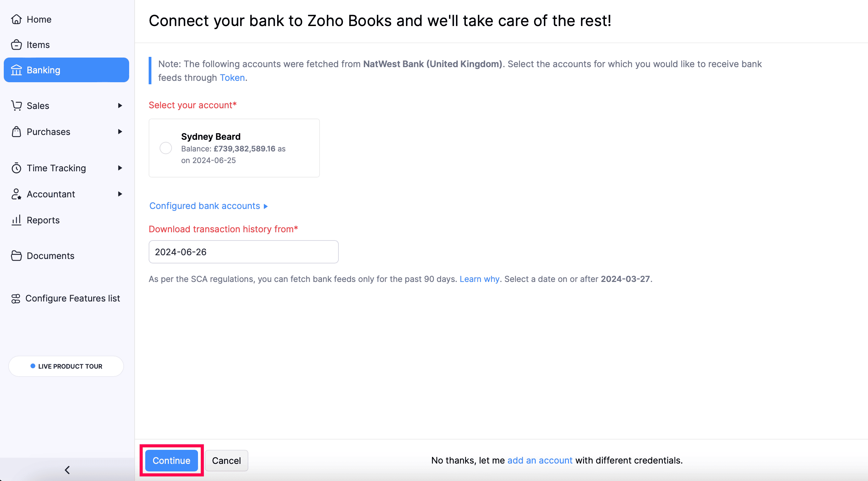The image size is (868, 481).
Task: Select the Sydney Beard account radio button
Action: click(166, 148)
